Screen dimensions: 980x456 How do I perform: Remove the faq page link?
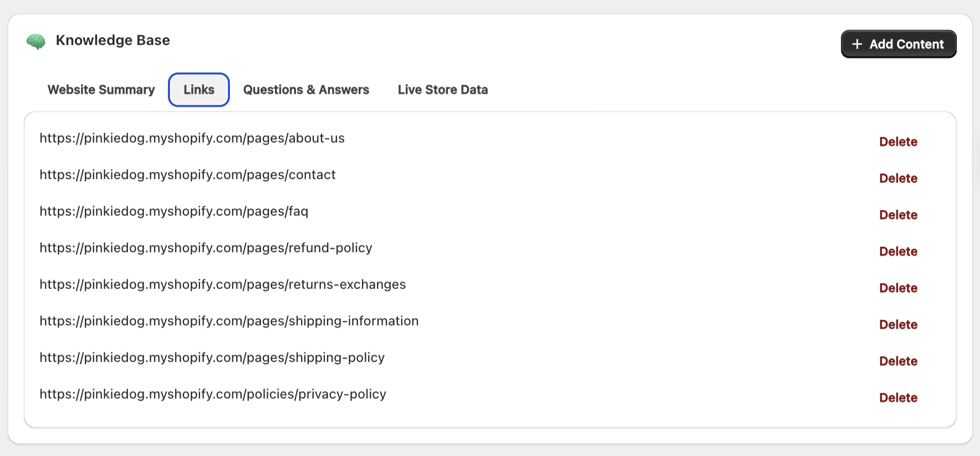point(898,215)
